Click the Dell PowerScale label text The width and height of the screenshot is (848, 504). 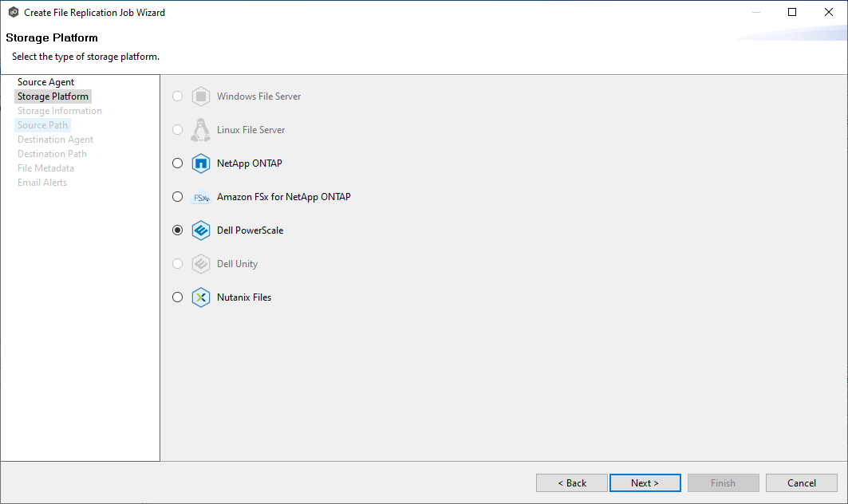[x=250, y=230]
